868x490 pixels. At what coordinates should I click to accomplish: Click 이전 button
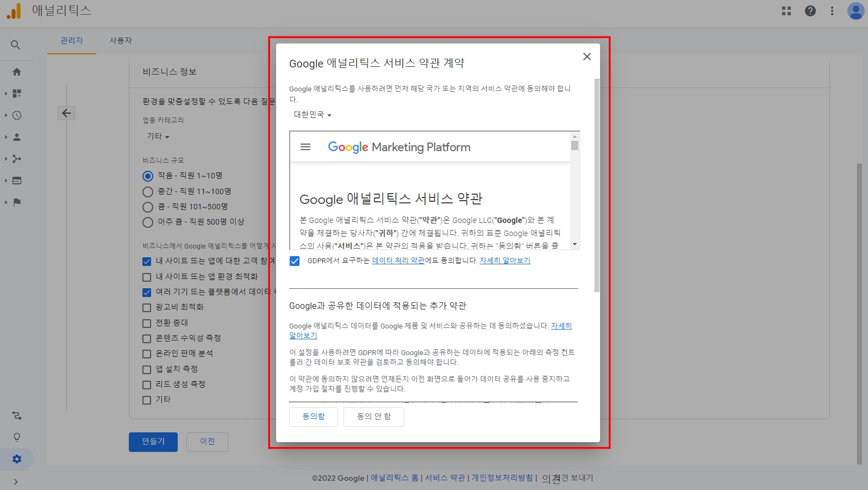207,442
